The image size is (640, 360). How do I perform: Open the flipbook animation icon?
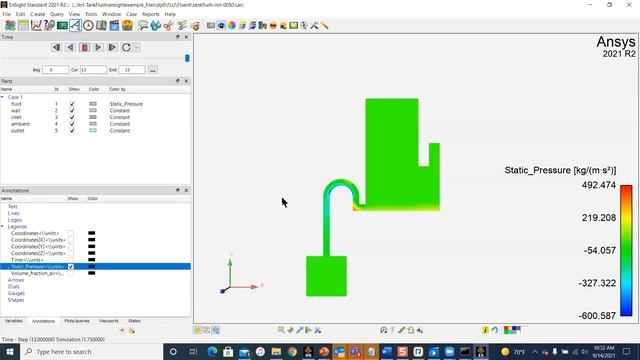click(101, 25)
